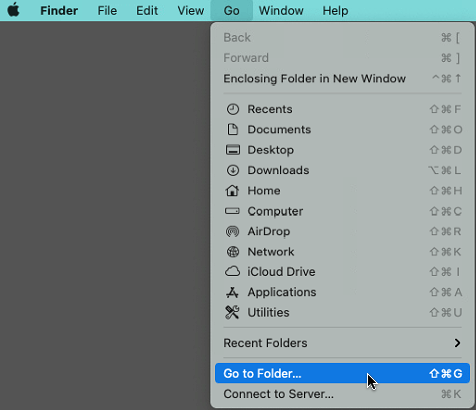Open the Finder application menu
Image resolution: width=476 pixels, height=410 pixels.
[x=59, y=11]
